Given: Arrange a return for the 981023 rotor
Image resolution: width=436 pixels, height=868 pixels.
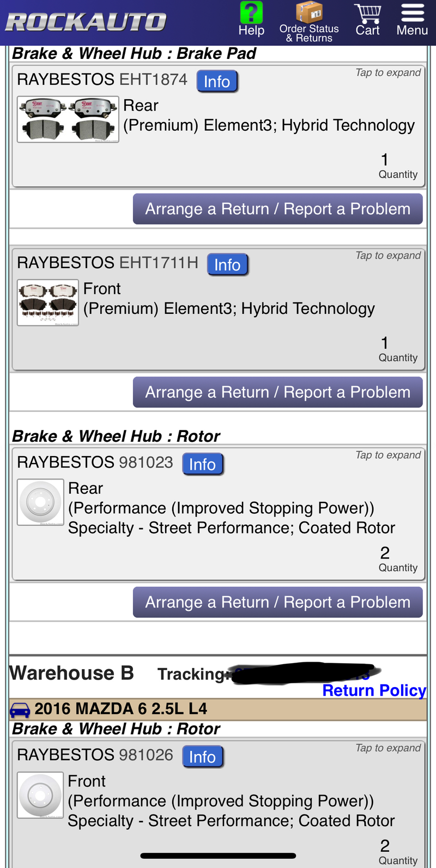Looking at the screenshot, I should [x=278, y=602].
